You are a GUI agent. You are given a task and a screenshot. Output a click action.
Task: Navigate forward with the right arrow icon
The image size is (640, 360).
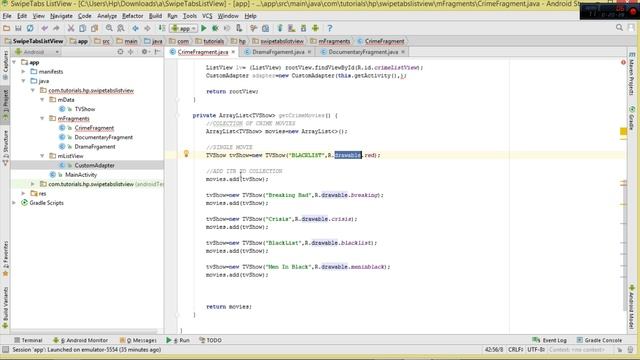(x=147, y=28)
